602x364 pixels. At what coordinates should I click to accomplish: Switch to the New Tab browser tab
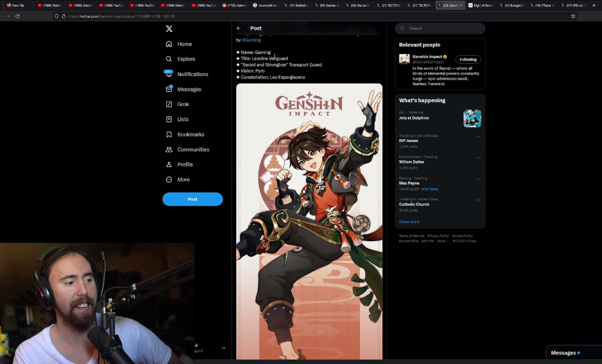(18, 5)
